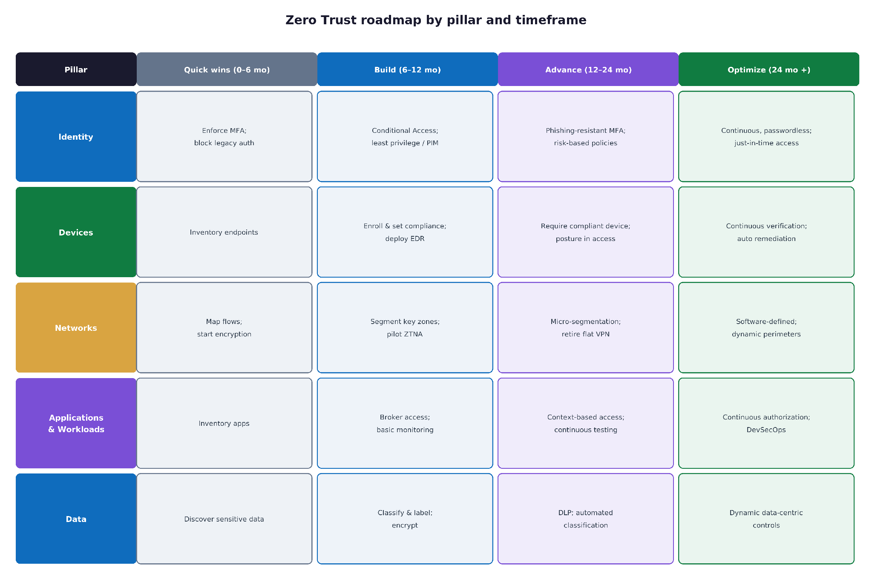Select 'Continuous authorization; DevSecOps' cell
Screen dimensions: 872x588
point(766,423)
